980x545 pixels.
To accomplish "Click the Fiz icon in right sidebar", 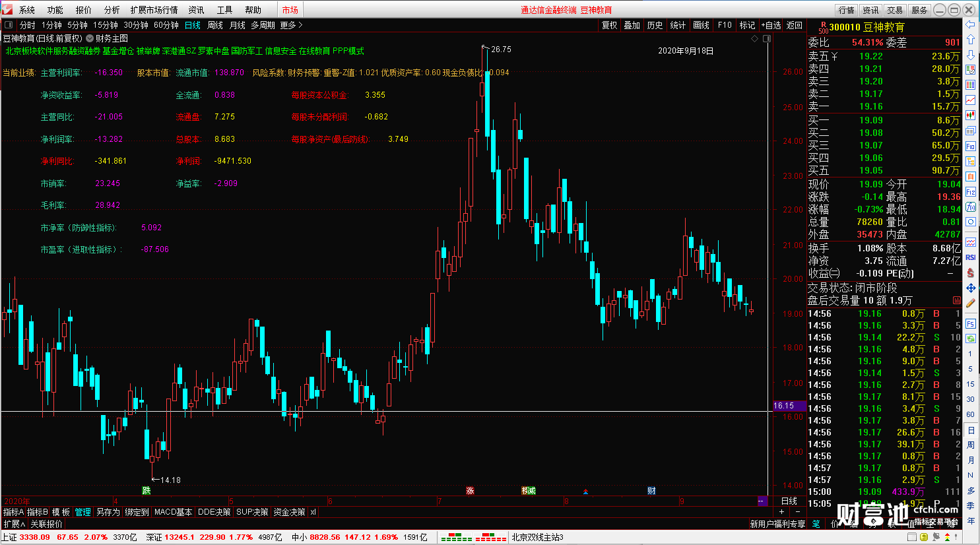I will [970, 192].
